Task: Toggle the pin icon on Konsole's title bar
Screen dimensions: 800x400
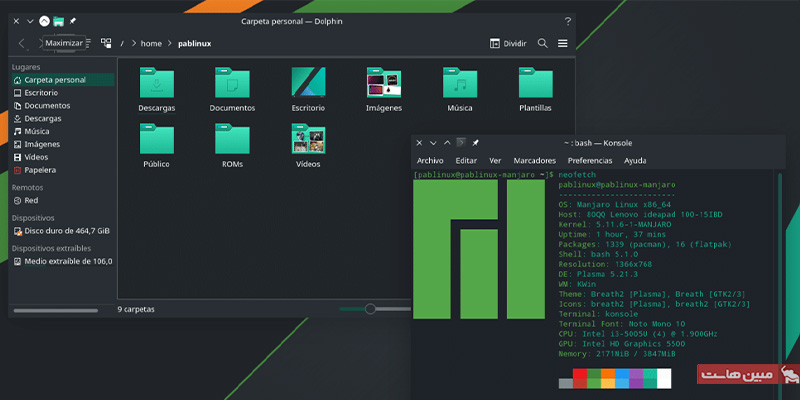Action: click(476, 143)
